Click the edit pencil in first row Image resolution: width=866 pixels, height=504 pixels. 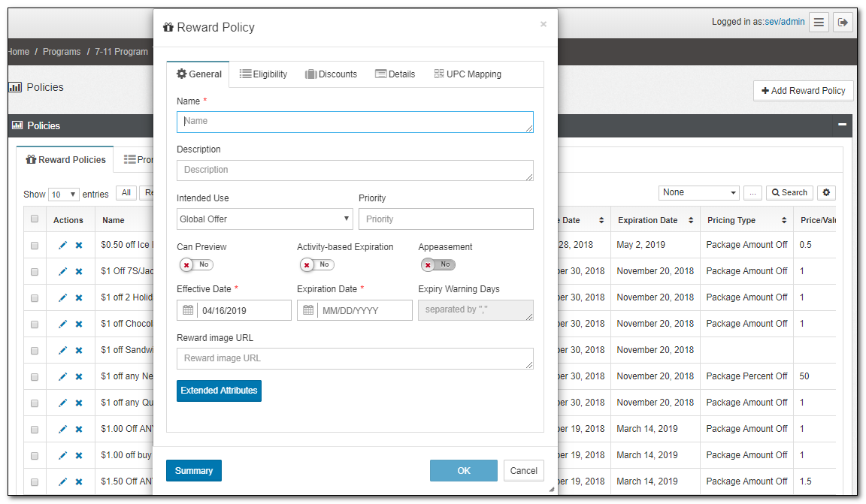(x=63, y=245)
